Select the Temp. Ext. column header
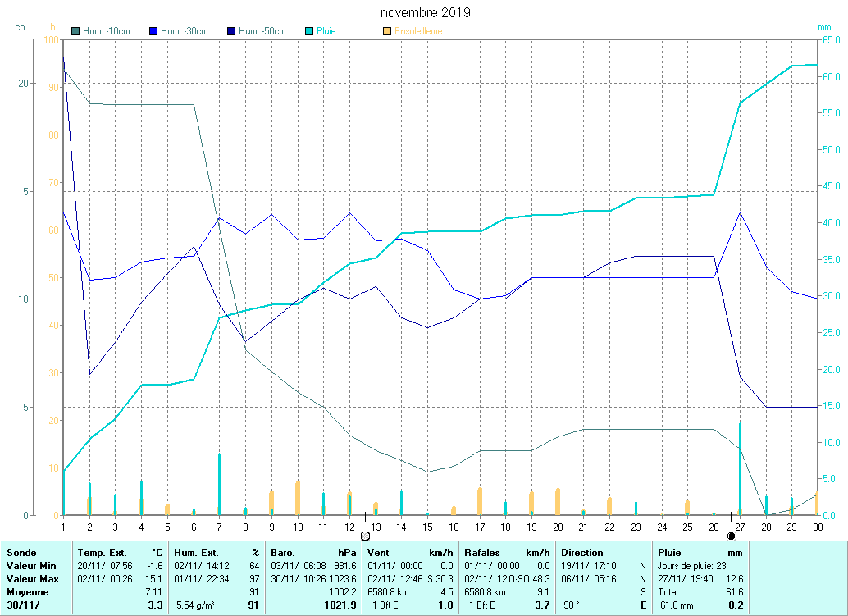Image resolution: width=848 pixels, height=616 pixels. point(102,553)
